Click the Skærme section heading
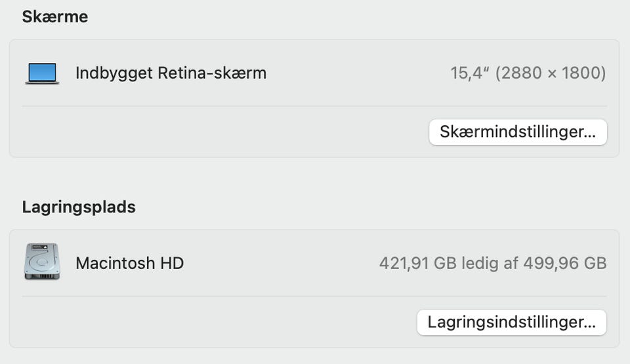 (x=55, y=16)
